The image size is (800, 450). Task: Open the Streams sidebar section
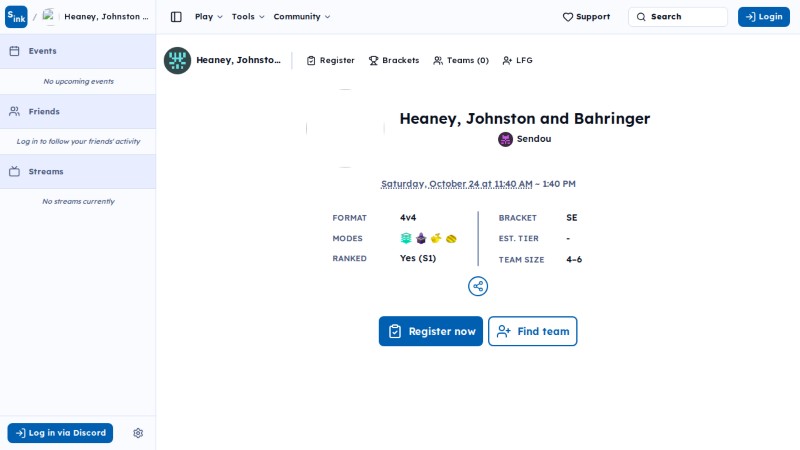[x=78, y=171]
